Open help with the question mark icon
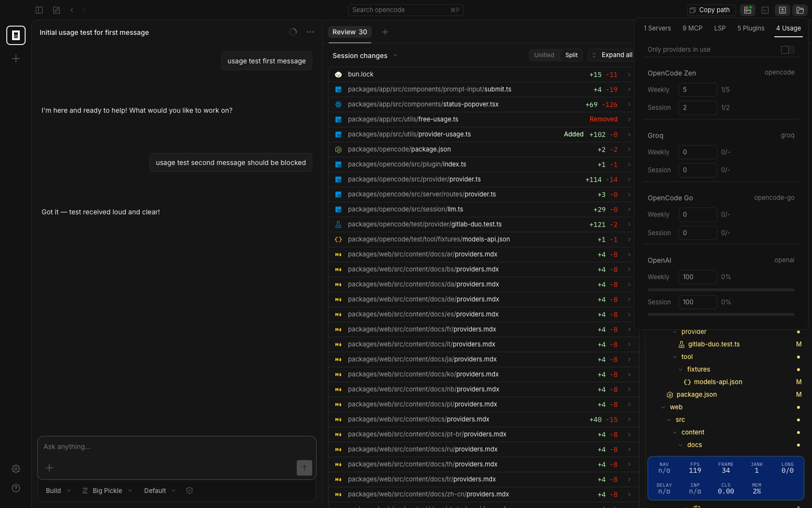Image resolution: width=812 pixels, height=508 pixels. (x=16, y=488)
